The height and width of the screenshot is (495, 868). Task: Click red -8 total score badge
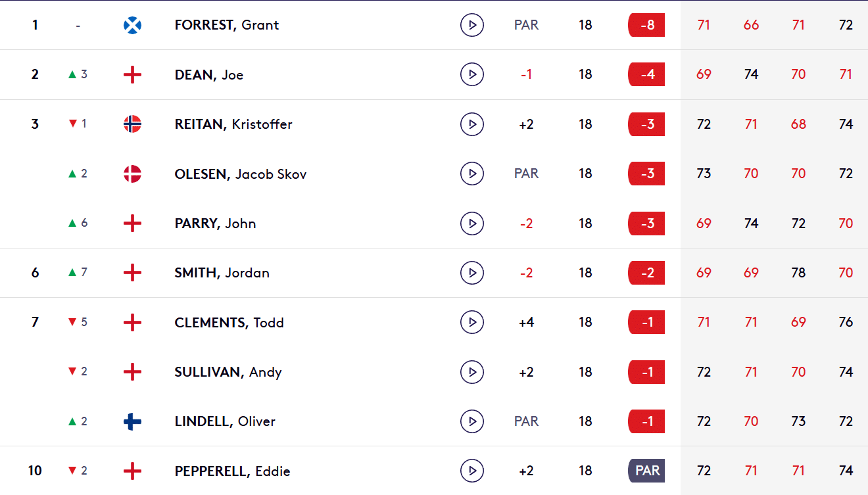coord(646,25)
